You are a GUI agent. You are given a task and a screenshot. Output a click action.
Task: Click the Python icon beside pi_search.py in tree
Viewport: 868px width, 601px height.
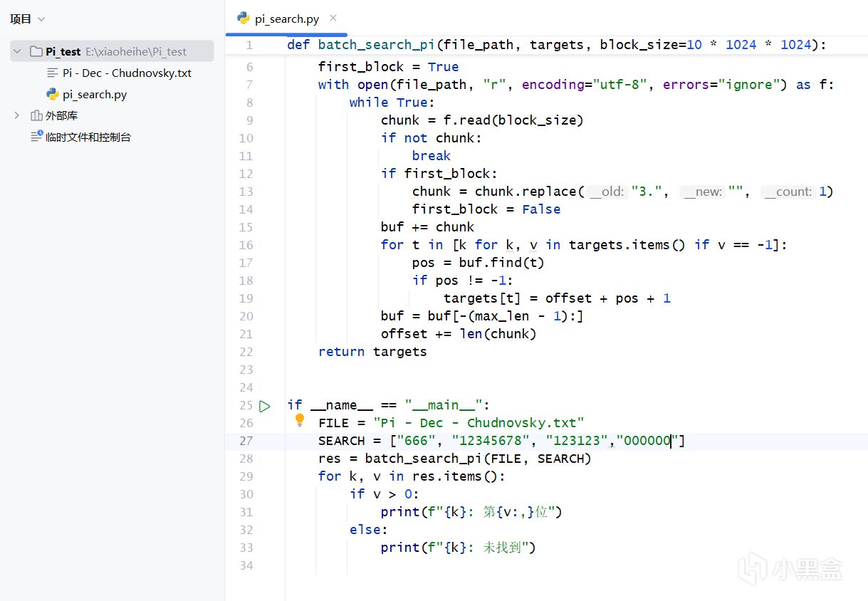click(52, 94)
